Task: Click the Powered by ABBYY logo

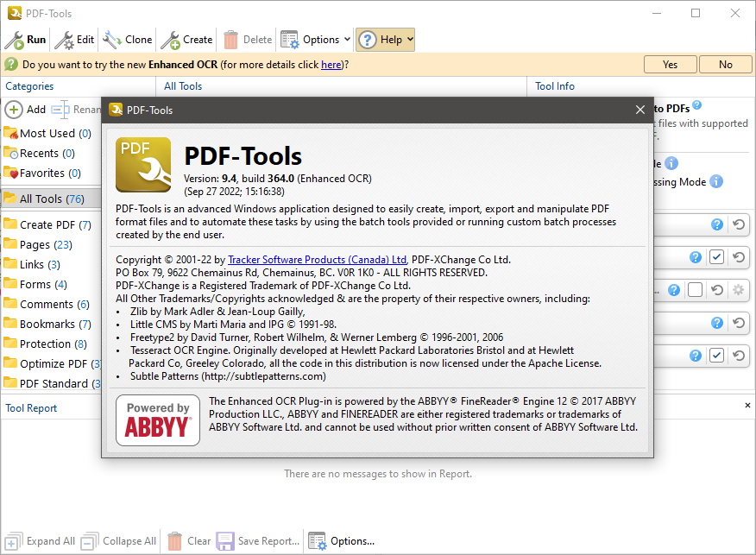Action: [x=158, y=420]
